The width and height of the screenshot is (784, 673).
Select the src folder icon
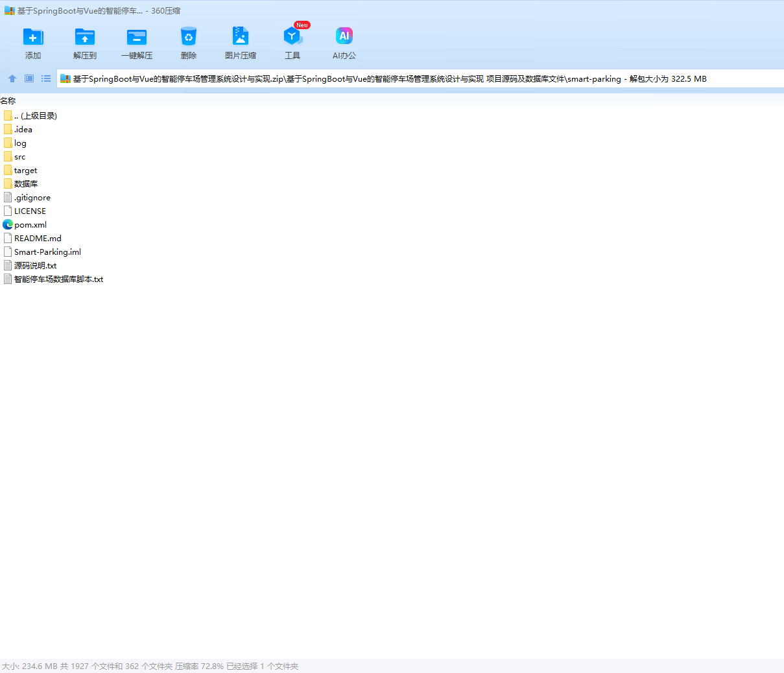click(8, 156)
